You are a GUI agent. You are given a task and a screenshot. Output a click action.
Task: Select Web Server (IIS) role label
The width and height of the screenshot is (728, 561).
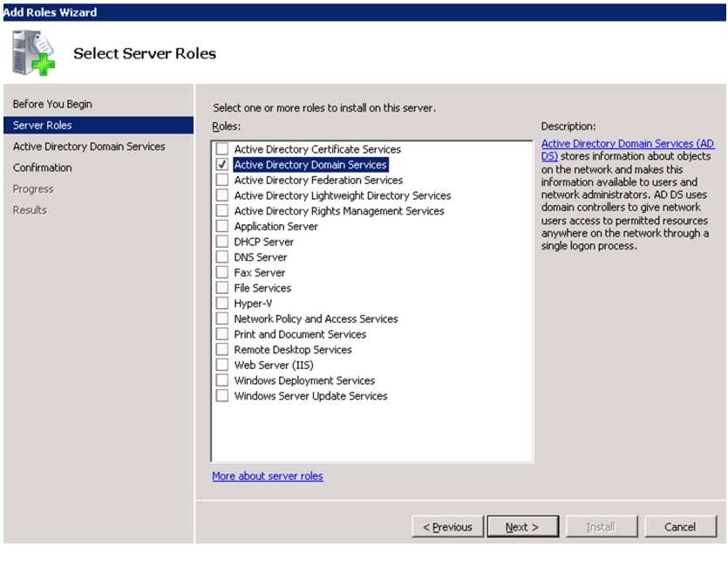coord(274,365)
